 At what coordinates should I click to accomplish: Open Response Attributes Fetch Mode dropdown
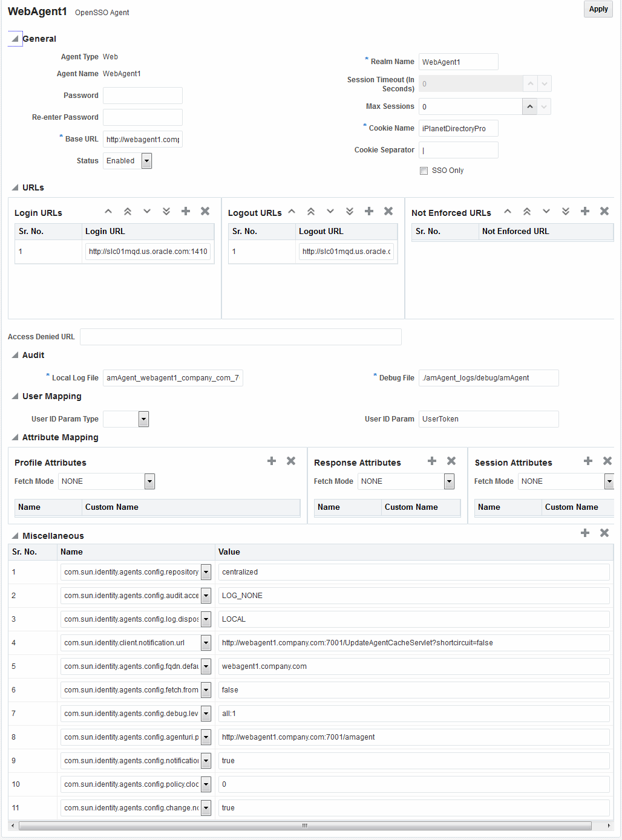coord(449,481)
